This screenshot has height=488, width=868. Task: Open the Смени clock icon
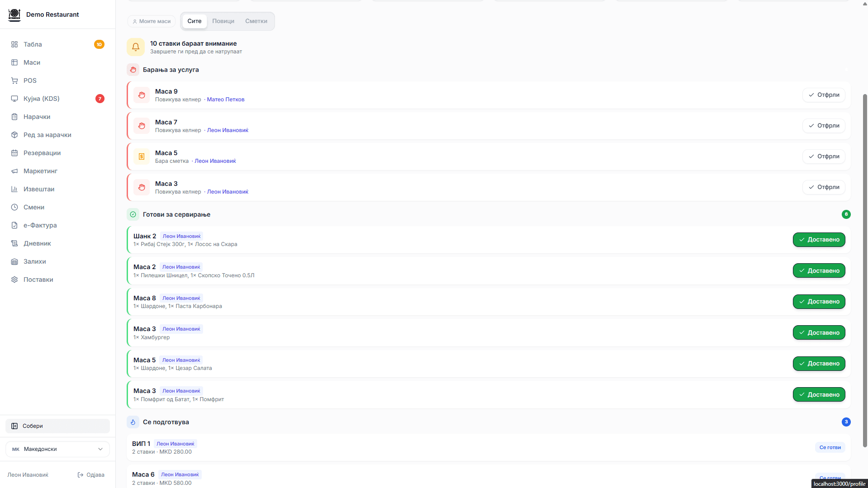(x=14, y=207)
